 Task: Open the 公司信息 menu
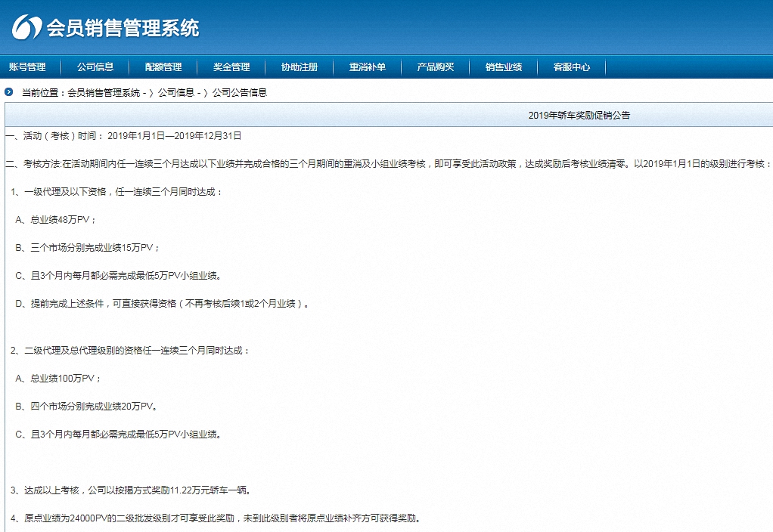pos(95,67)
